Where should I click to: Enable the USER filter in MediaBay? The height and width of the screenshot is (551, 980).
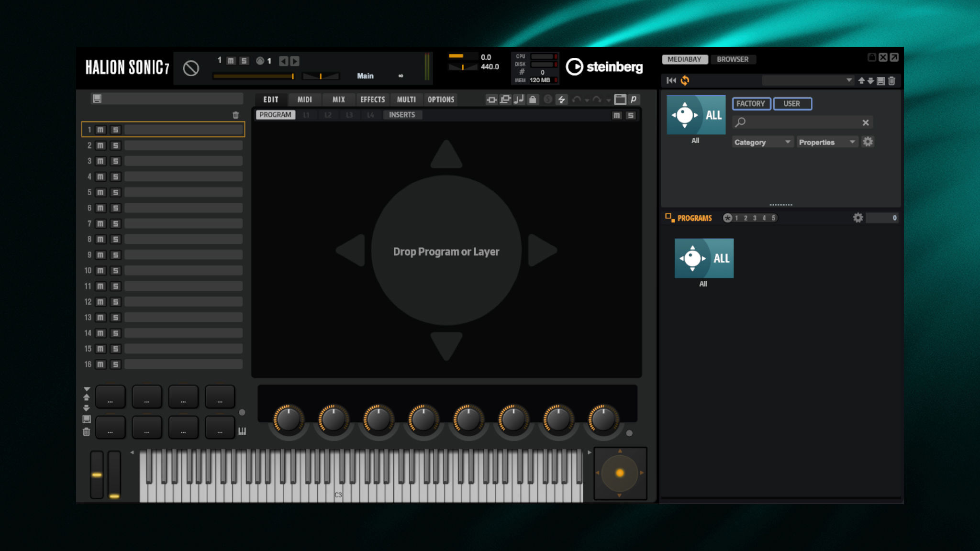click(792, 103)
